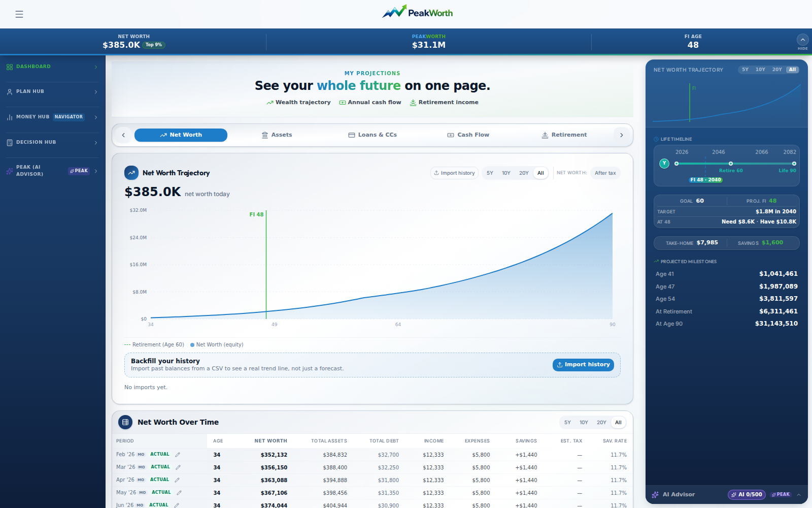Click the PEAK badge in AI Advisor bar
This screenshot has width=812, height=508.
click(x=781, y=495)
